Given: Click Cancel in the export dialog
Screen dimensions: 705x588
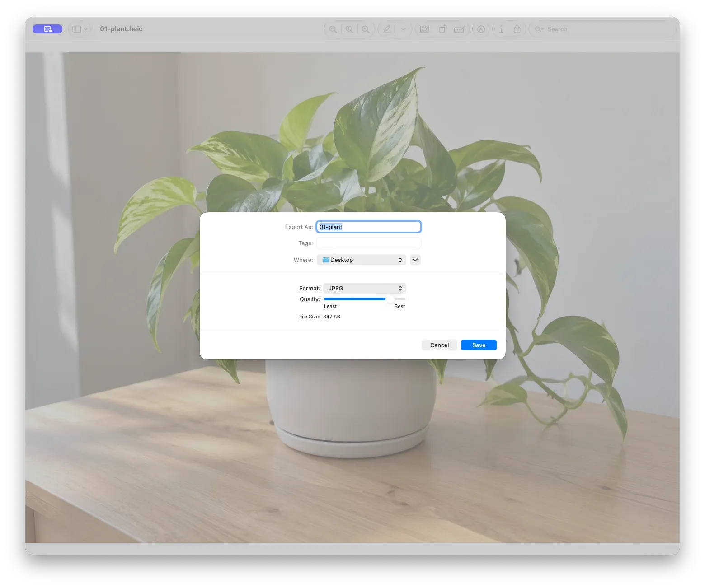Looking at the screenshot, I should point(439,345).
